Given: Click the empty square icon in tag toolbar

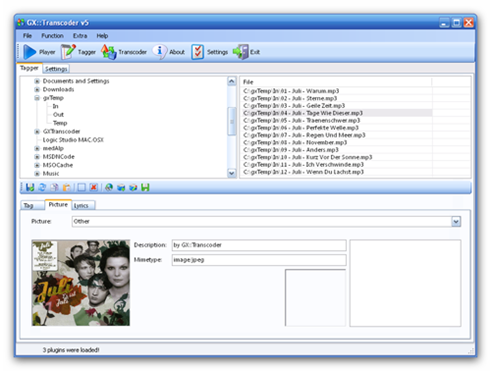Looking at the screenshot, I should tap(81, 187).
